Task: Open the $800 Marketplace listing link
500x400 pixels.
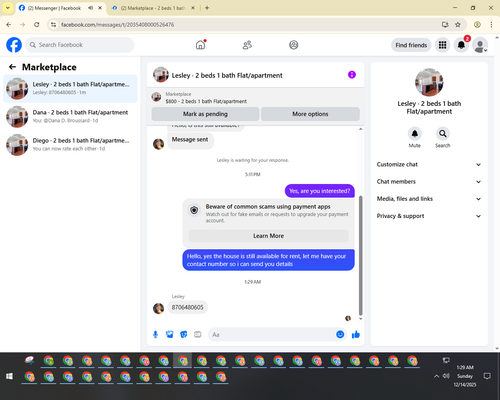Action: [x=206, y=101]
